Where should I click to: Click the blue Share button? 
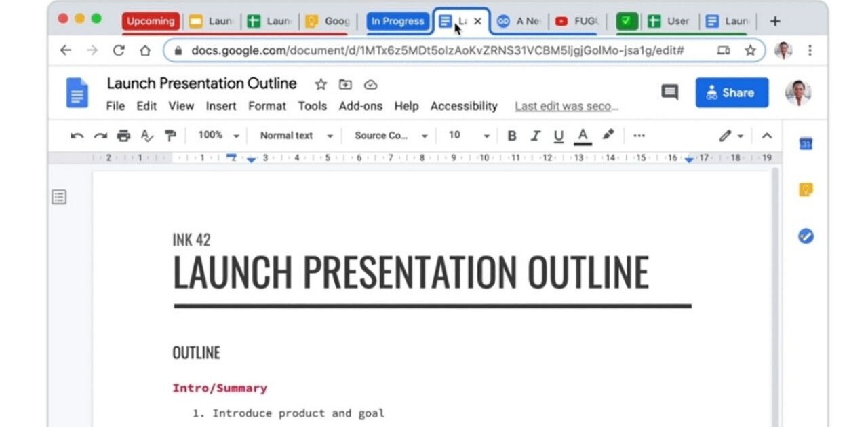[x=732, y=92]
